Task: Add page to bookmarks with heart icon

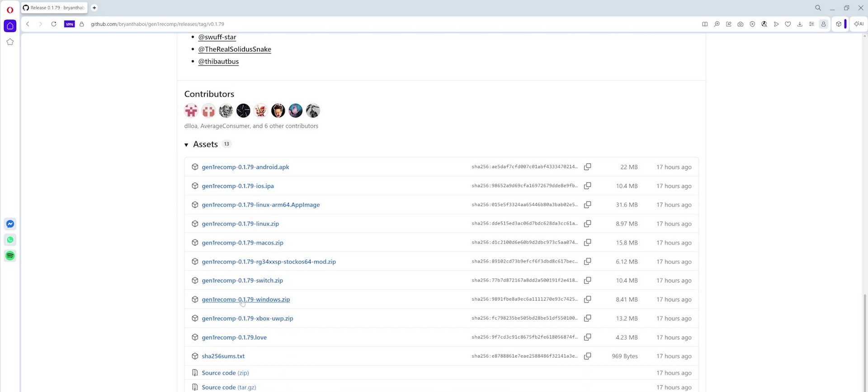Action: click(788, 24)
